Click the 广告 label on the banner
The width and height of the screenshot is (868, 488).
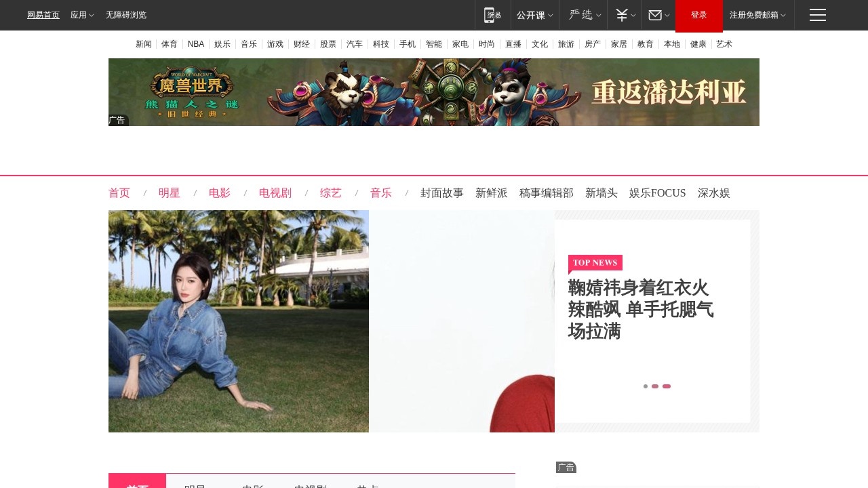pyautogui.click(x=117, y=120)
